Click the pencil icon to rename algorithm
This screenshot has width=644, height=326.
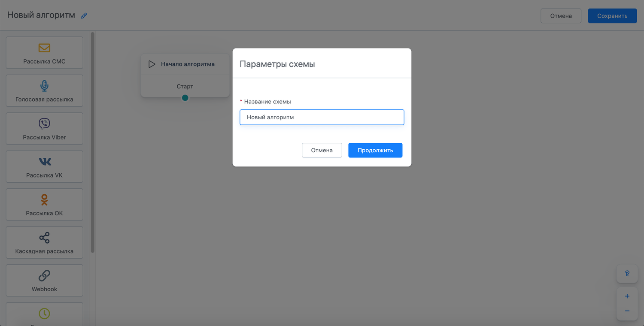point(84,16)
